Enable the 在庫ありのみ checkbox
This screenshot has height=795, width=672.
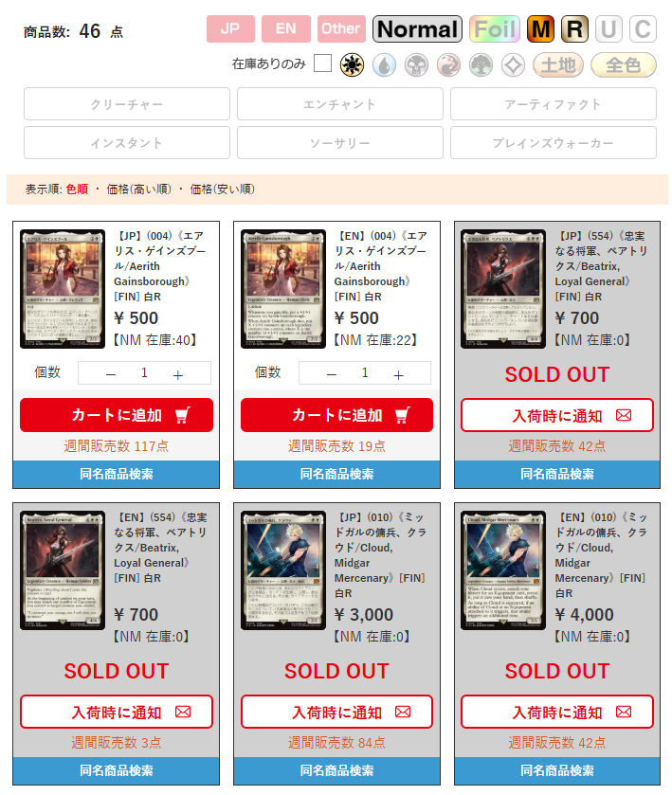click(x=322, y=63)
